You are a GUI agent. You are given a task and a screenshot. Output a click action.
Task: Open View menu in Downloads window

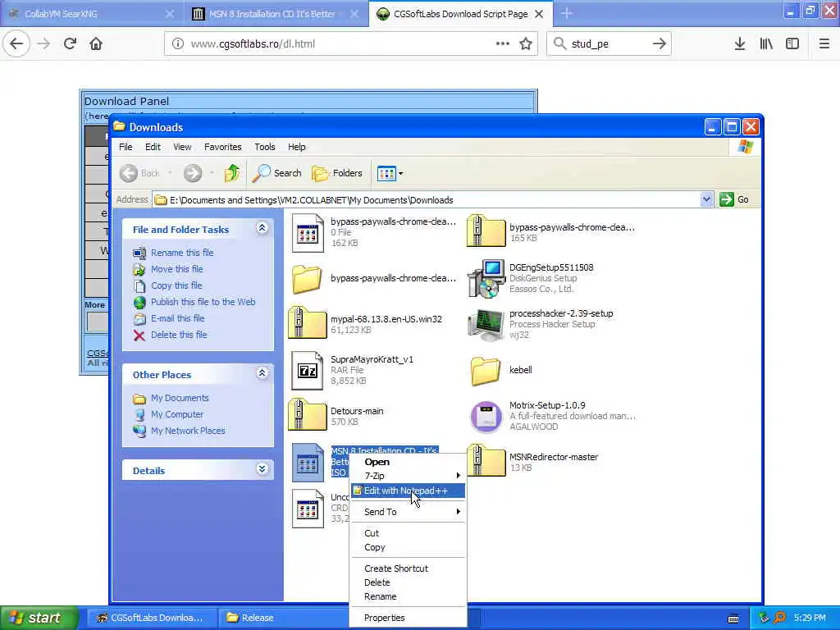[x=182, y=147]
